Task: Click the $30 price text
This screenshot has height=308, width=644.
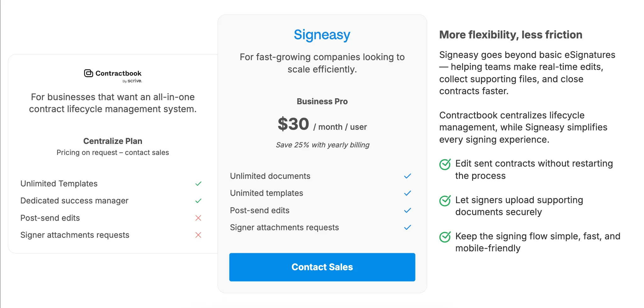Action: click(293, 124)
